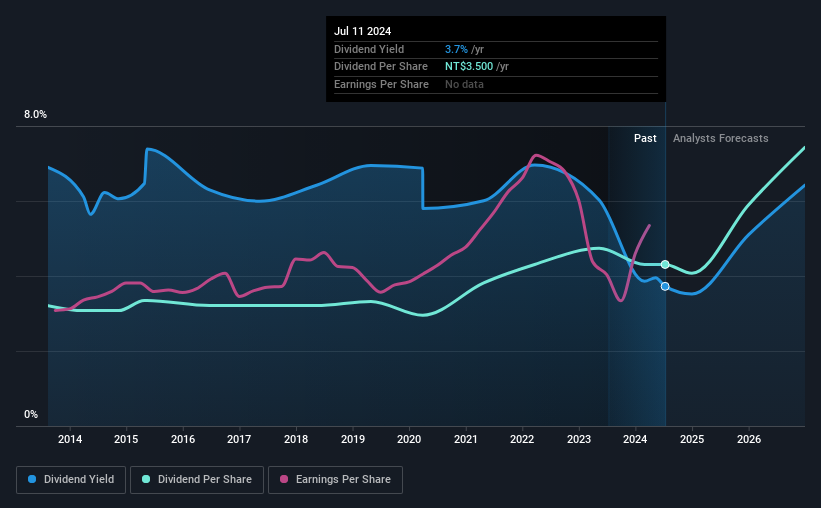The width and height of the screenshot is (821, 508).
Task: Select the blue Dividend Yield data point marker
Action: pyautogui.click(x=665, y=286)
